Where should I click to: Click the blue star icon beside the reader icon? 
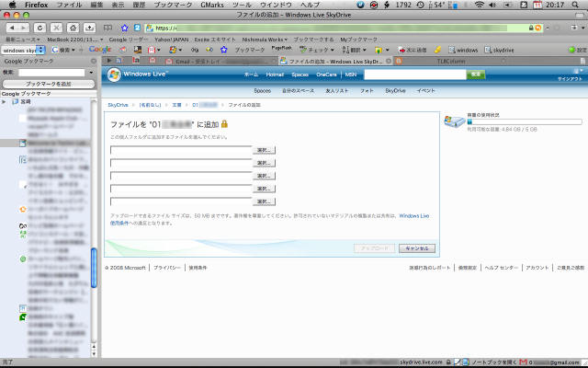pyautogui.click(x=125, y=28)
